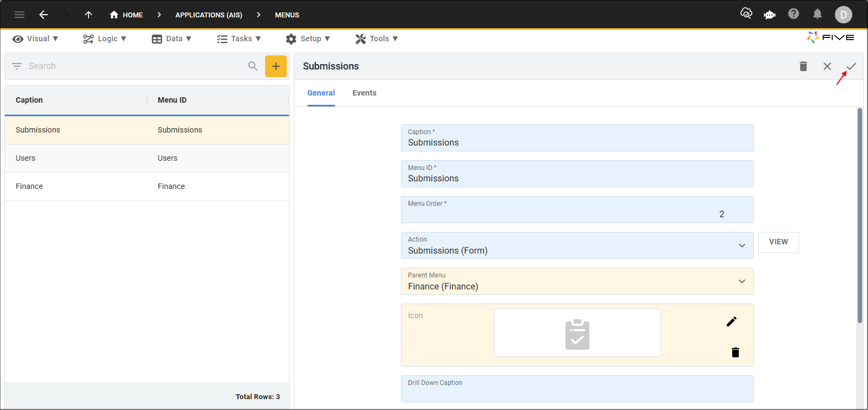Go back using the left arrow
The width and height of the screenshot is (868, 410).
point(43,15)
